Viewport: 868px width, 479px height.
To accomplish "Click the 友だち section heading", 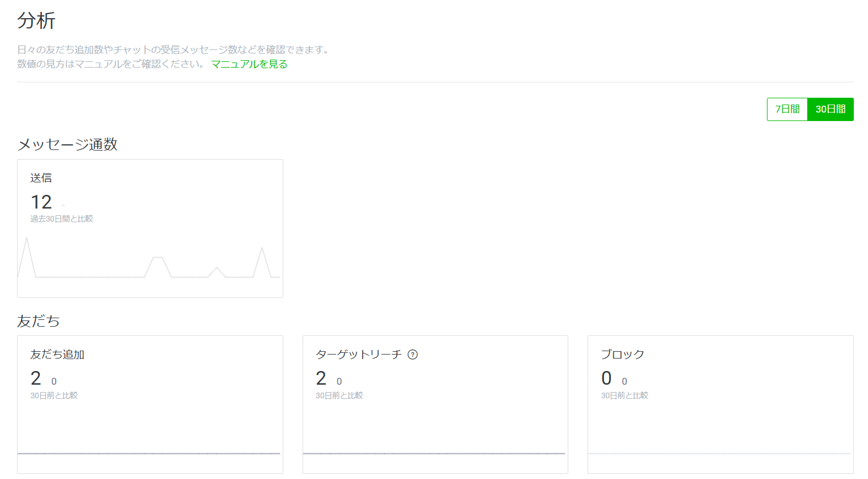I will coord(39,321).
